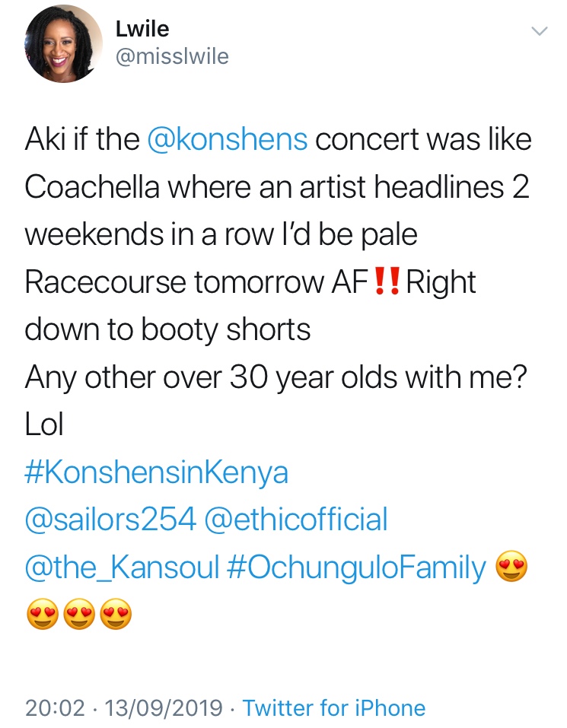Click the Twitter for iPhone source link
Image resolution: width=567 pixels, height=728 pixels.
(x=334, y=708)
